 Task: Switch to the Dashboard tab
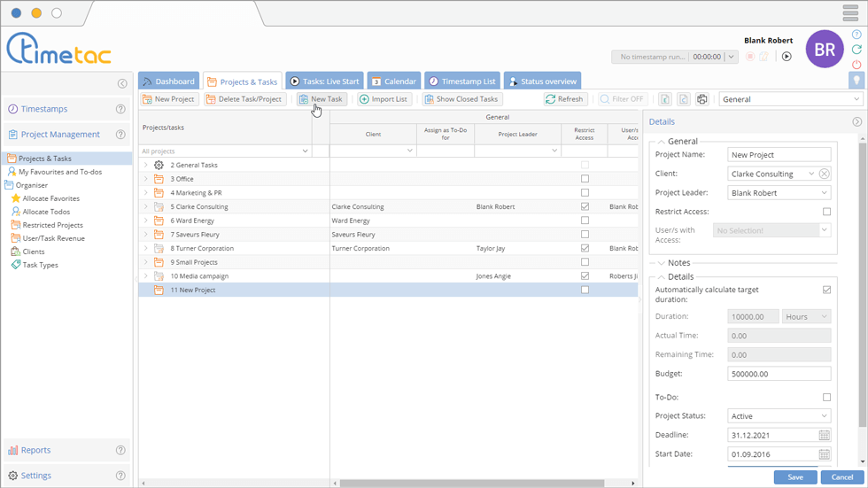tap(169, 81)
